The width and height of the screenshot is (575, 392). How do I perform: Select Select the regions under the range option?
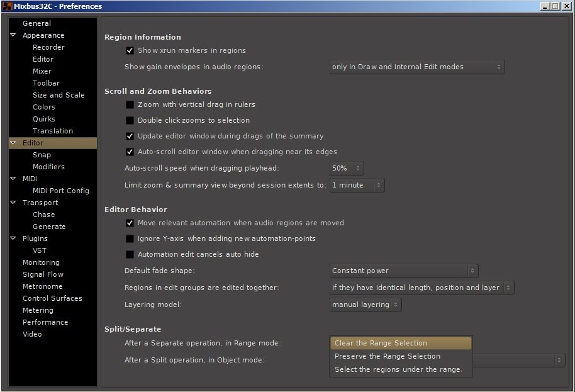401,369
